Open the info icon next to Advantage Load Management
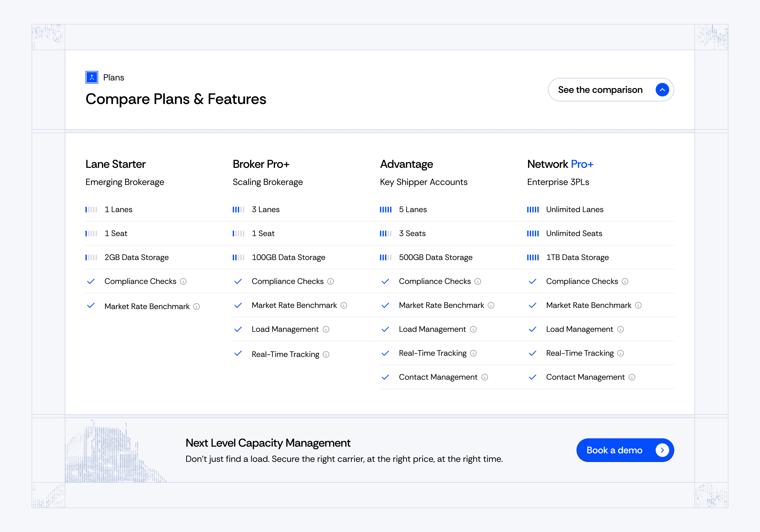Viewport: 760px width, 532px height. pyautogui.click(x=474, y=329)
